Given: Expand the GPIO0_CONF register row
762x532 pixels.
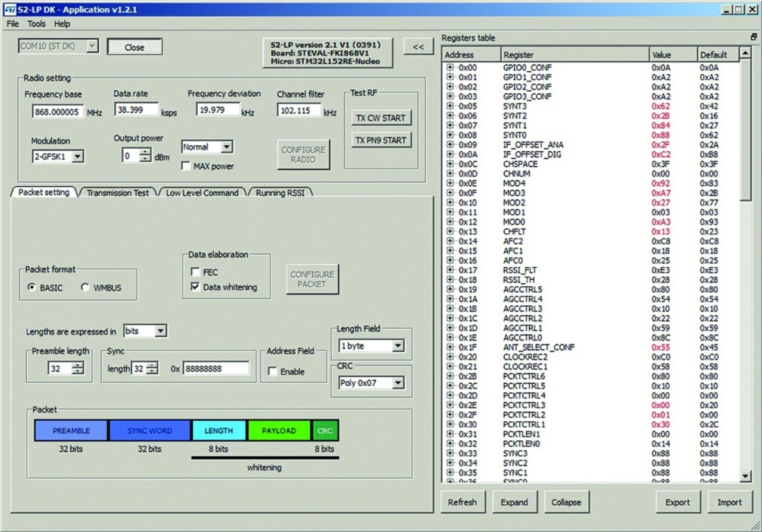Looking at the screenshot, I should 450,68.
